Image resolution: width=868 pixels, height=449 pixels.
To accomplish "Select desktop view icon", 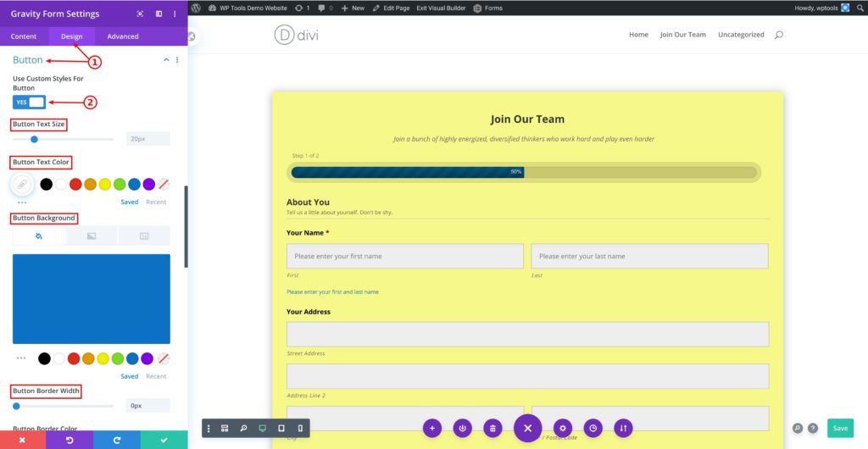I will 263,429.
